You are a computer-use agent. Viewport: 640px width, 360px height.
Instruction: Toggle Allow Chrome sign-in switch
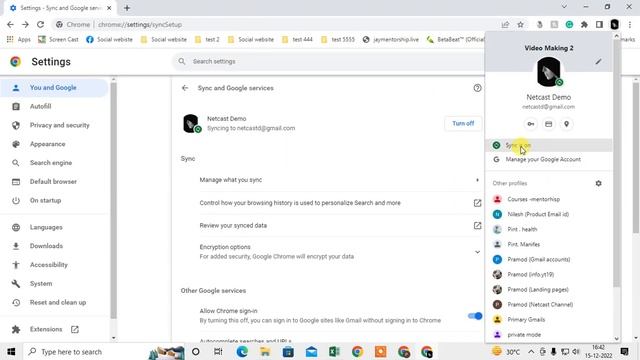pyautogui.click(x=475, y=316)
